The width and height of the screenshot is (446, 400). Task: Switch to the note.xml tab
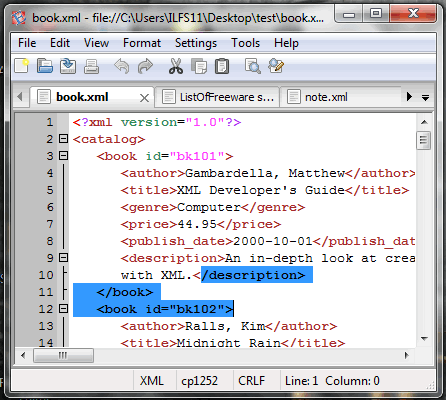[x=326, y=97]
